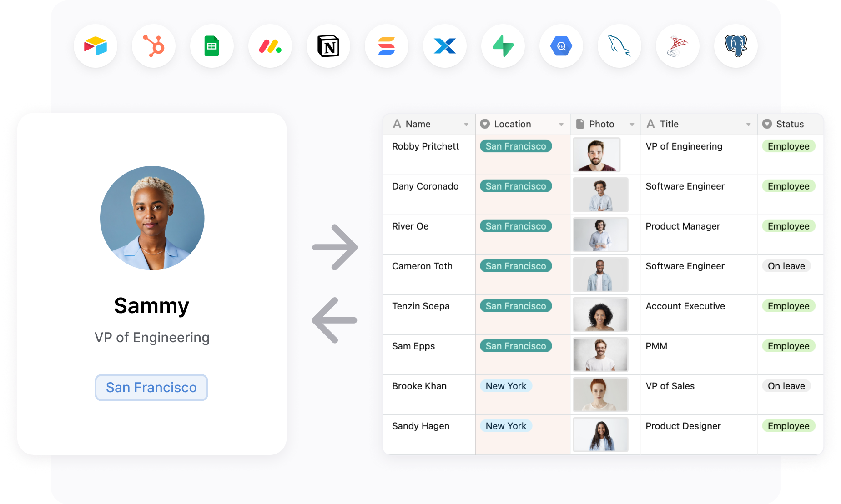Open Sandy Hagen's photo thumbnail

600,434
